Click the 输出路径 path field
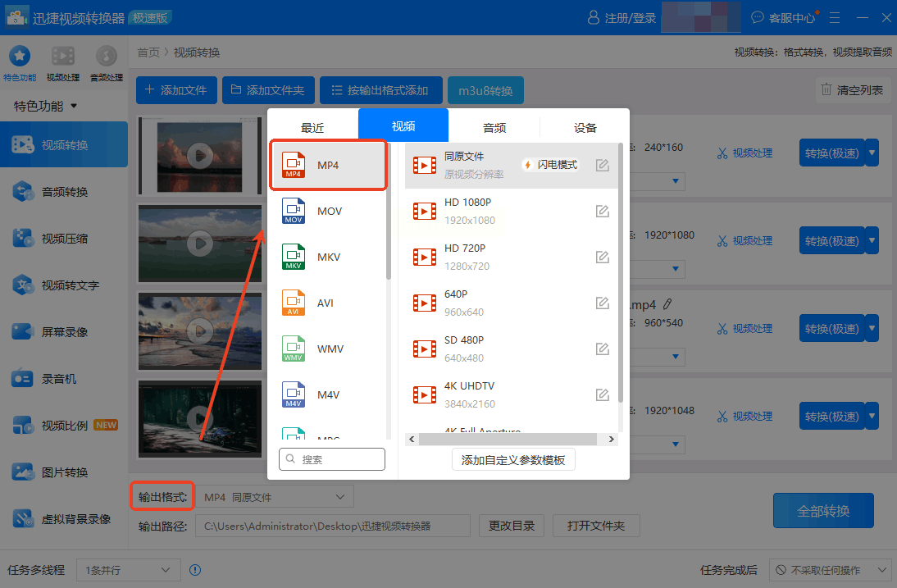 (332, 526)
